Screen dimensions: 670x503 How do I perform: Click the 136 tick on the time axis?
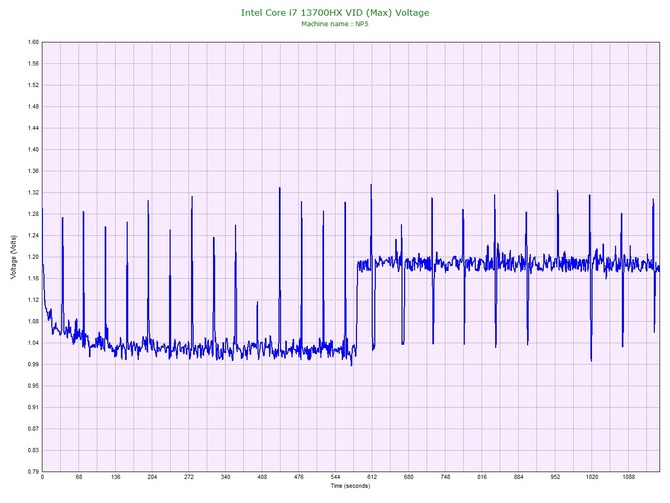pos(115,477)
